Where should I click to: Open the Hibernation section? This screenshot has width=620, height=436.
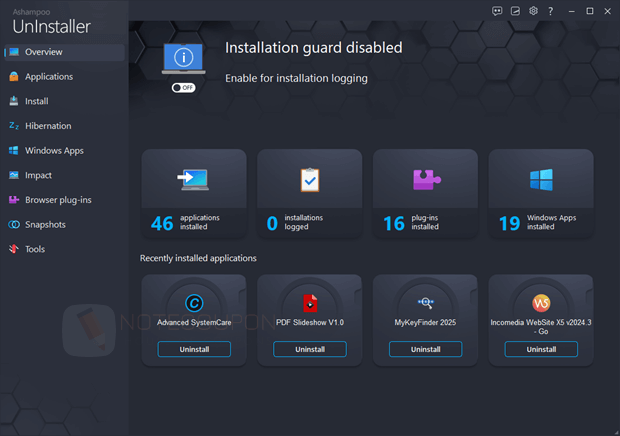[x=64, y=126]
